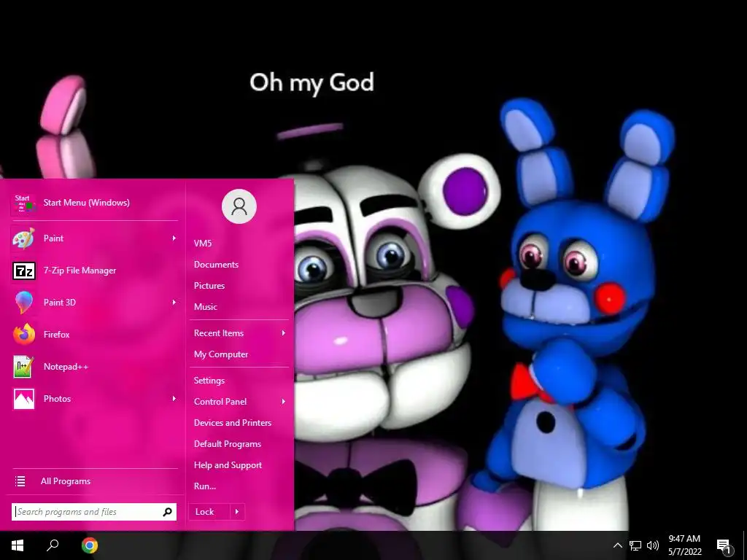Open Google Chrome from the taskbar

[90, 545]
